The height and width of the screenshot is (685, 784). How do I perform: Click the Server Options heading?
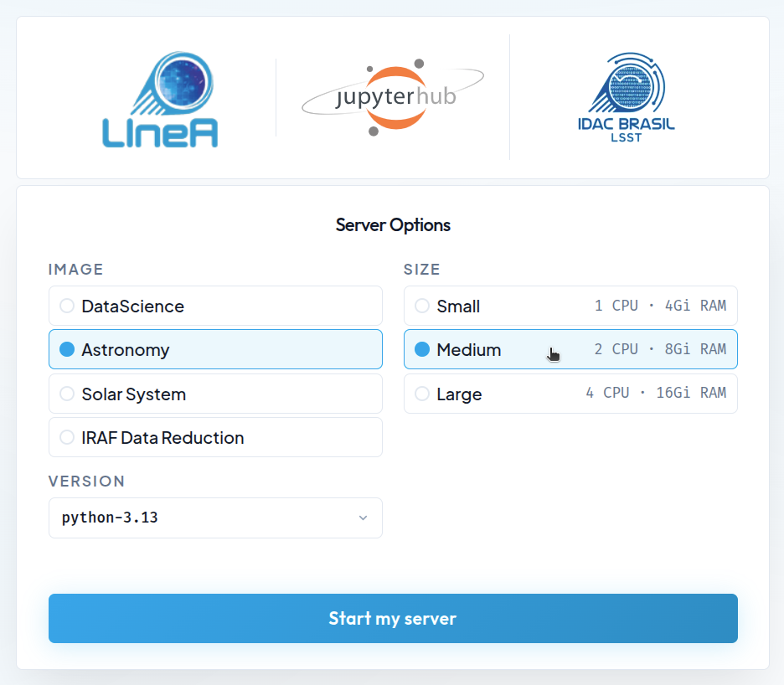[x=393, y=225]
